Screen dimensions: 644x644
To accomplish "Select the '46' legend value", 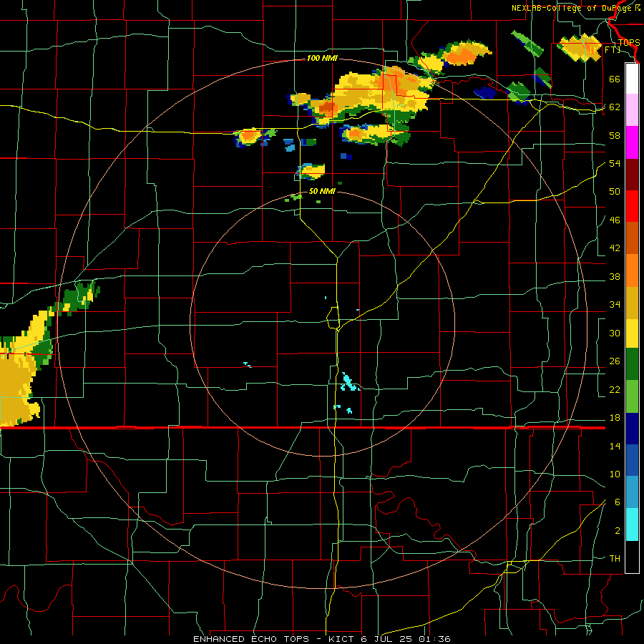I will (615, 220).
